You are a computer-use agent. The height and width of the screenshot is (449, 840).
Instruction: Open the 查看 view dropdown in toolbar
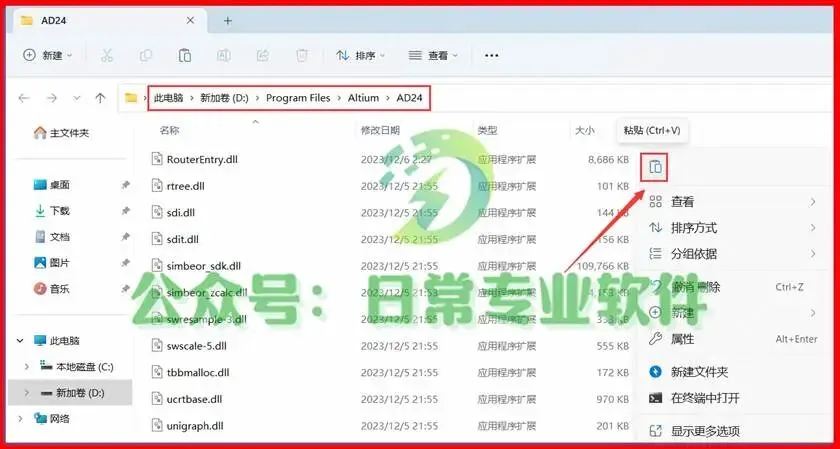[433, 55]
